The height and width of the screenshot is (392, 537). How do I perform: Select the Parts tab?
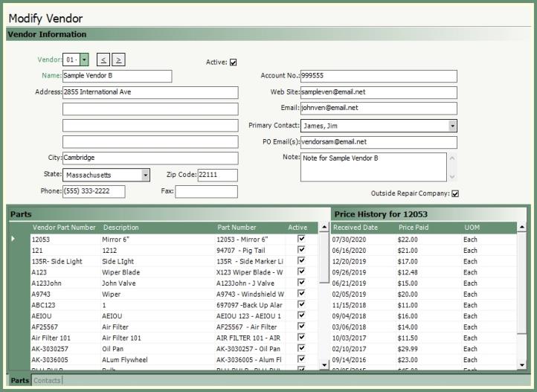coord(20,381)
